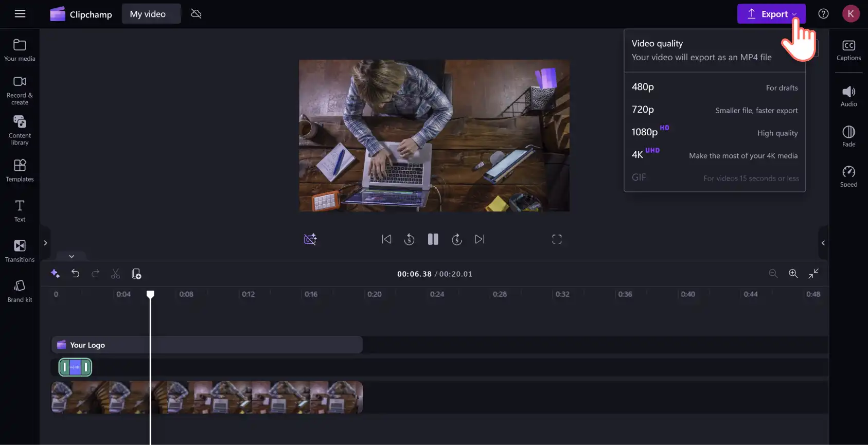This screenshot has height=445, width=868.
Task: Open the Transitions panel
Action: (20, 251)
